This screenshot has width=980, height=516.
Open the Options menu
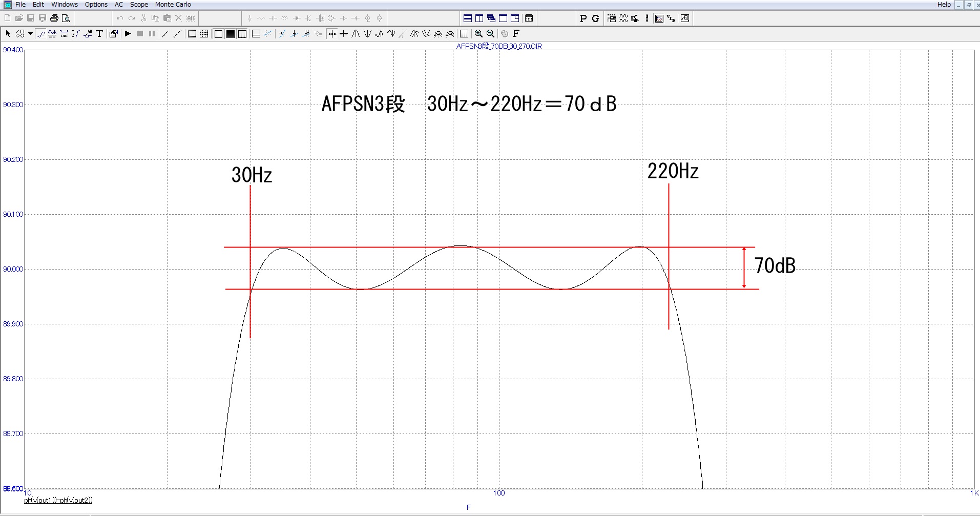click(x=96, y=5)
